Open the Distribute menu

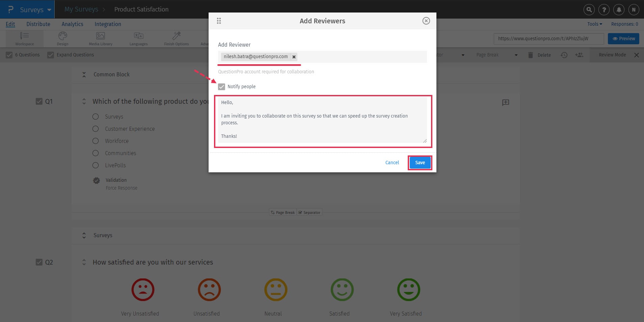coord(38,24)
